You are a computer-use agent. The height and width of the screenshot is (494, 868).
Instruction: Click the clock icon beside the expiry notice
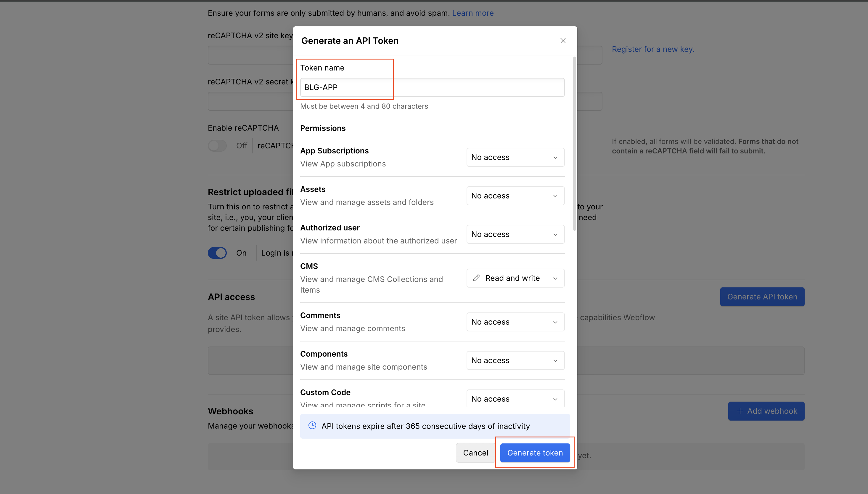(312, 426)
